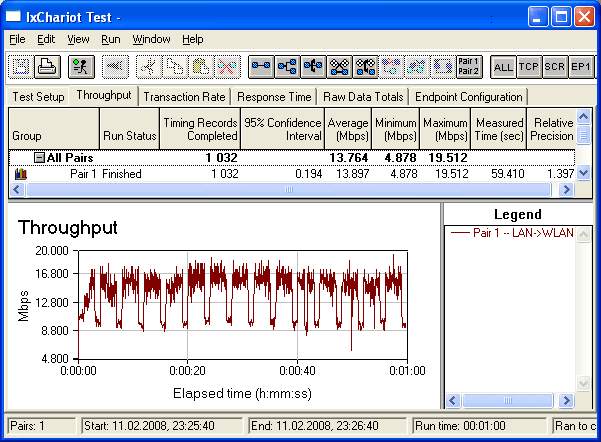
Task: Click the Pair 1 Finished status cell
Action: [122, 174]
